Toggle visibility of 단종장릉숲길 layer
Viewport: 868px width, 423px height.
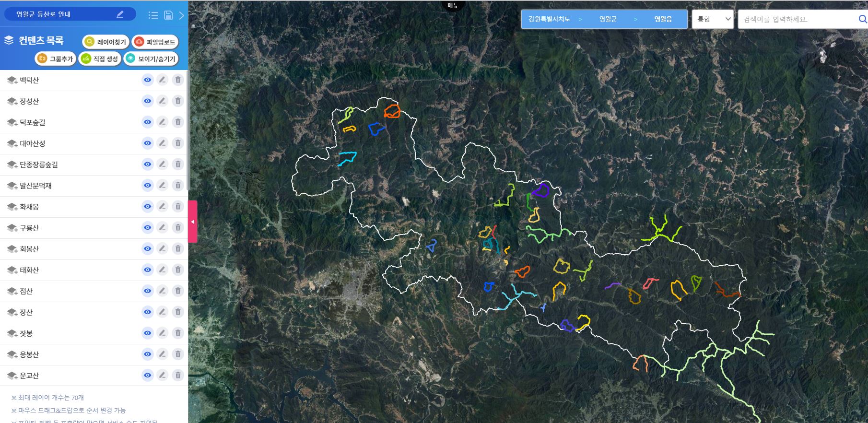point(148,164)
